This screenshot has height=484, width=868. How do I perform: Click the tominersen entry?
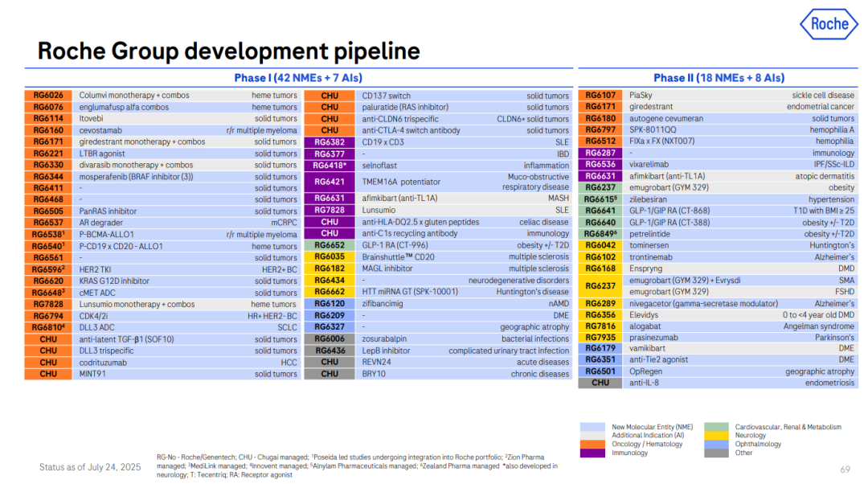coord(649,245)
